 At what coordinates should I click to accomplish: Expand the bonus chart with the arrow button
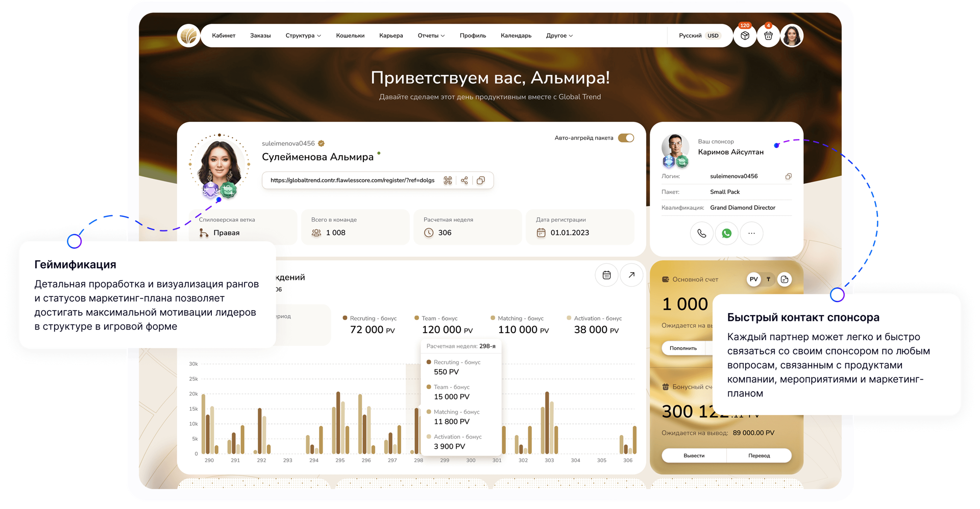pos(631,275)
